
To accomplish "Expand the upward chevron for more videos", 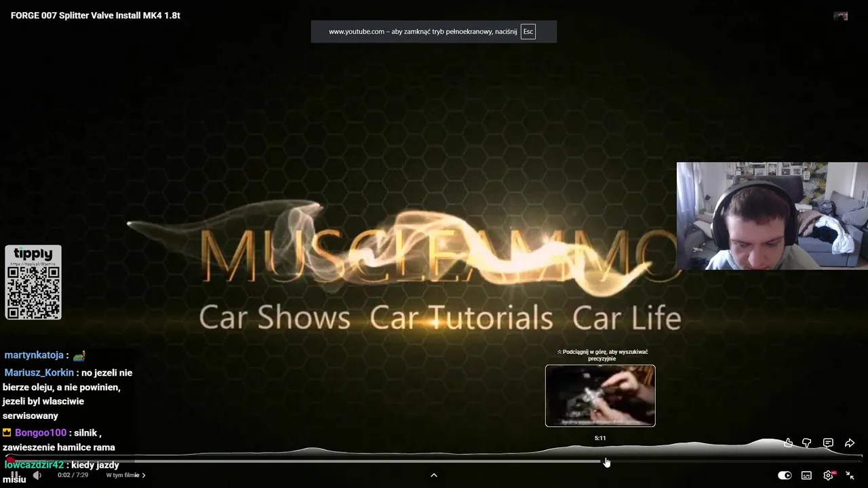I will tap(434, 475).
